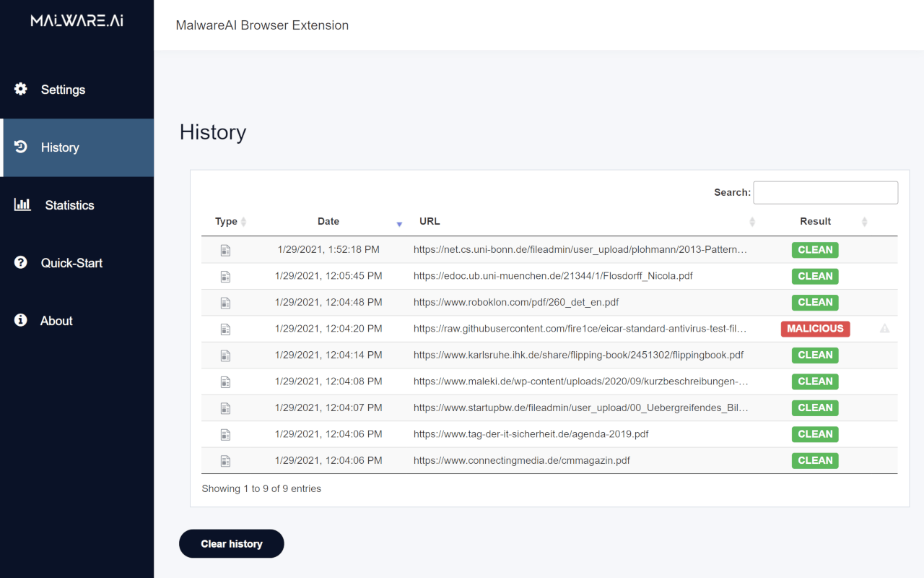Click date 1/29/2021, 1:52:18 PM
The width and height of the screenshot is (924, 578).
(328, 249)
